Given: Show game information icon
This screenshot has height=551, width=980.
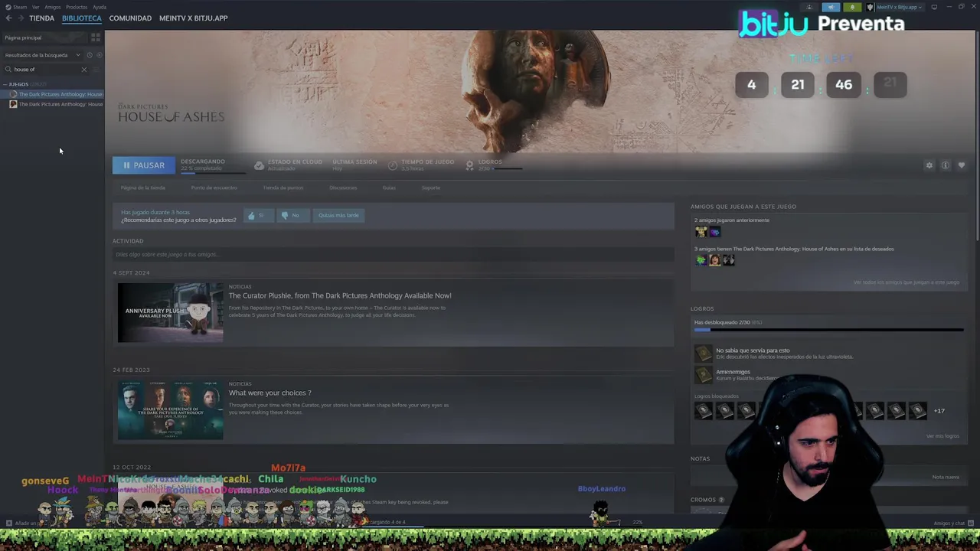Looking at the screenshot, I should coord(946,165).
